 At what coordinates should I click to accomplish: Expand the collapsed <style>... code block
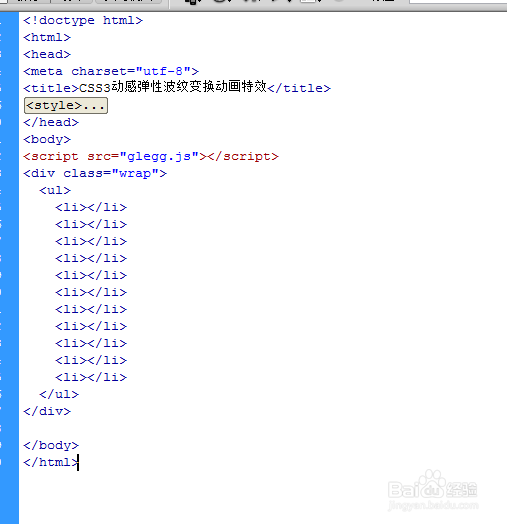point(66,106)
